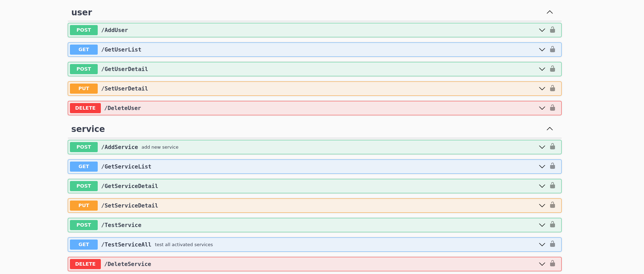Click the lock icon on /GetUserDetail row
The width and height of the screenshot is (644, 274).
tap(553, 69)
